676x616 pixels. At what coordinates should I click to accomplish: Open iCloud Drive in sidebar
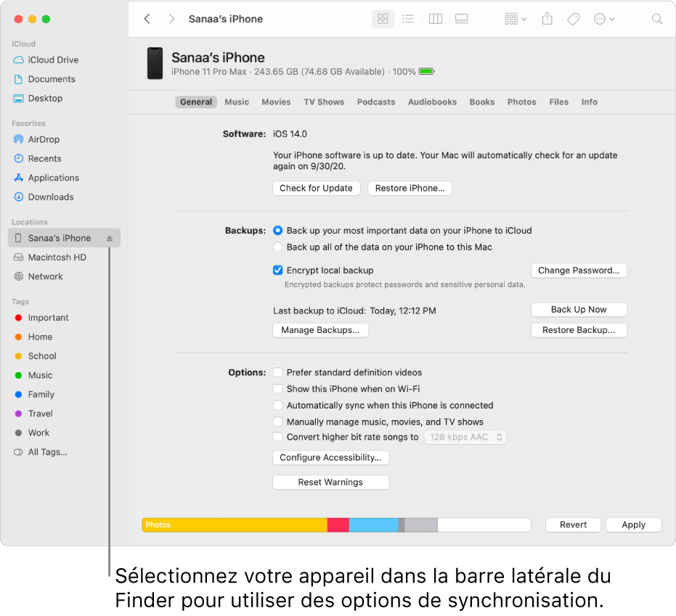click(46, 60)
